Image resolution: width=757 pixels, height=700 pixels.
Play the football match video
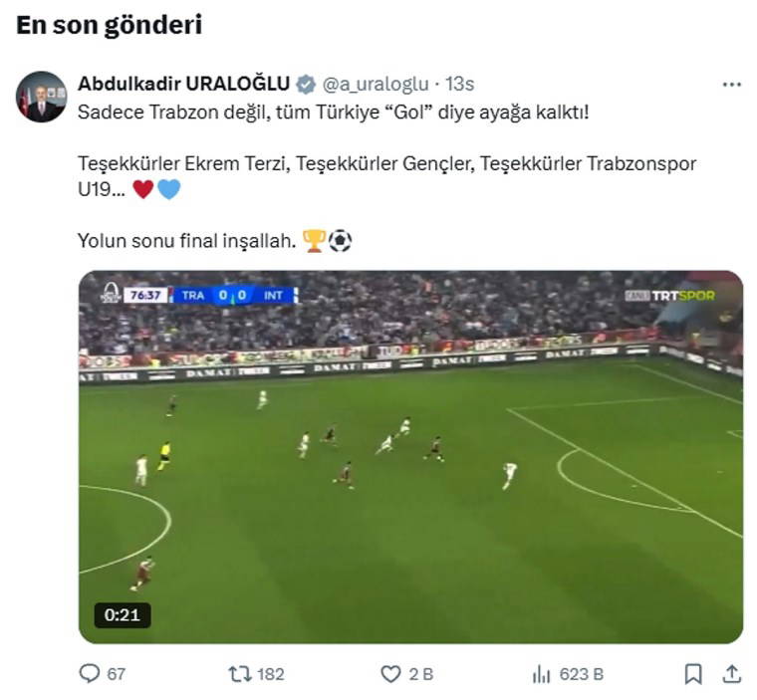(410, 457)
